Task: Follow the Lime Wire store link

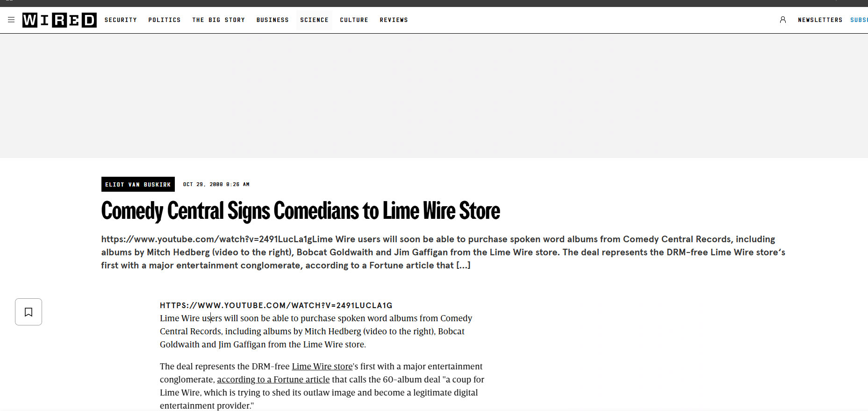Action: 322,367
